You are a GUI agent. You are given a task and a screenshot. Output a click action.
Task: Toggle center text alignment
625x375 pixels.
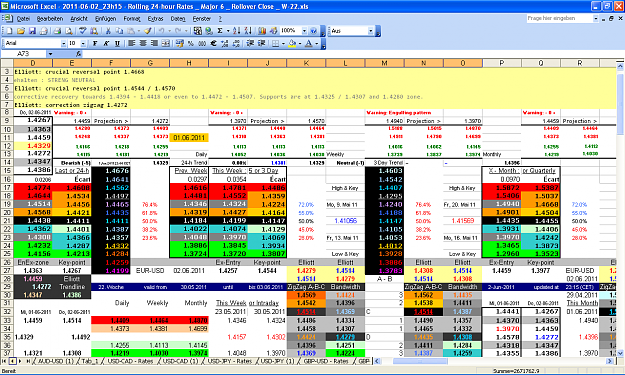click(x=143, y=43)
